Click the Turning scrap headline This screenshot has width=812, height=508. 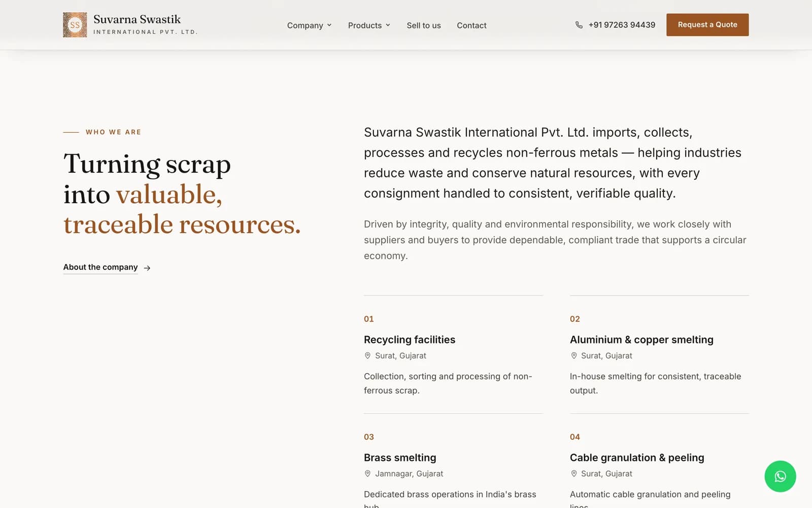tap(182, 194)
